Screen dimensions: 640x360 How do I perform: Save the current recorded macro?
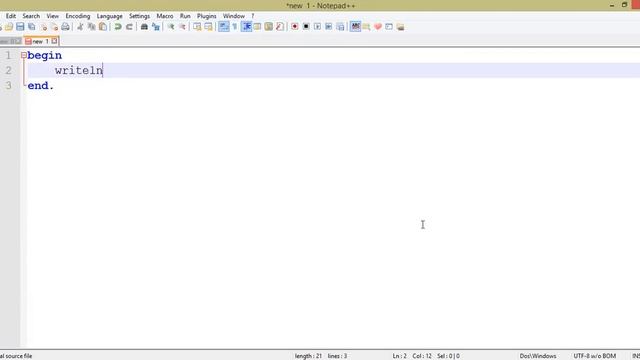[x=340, y=27]
